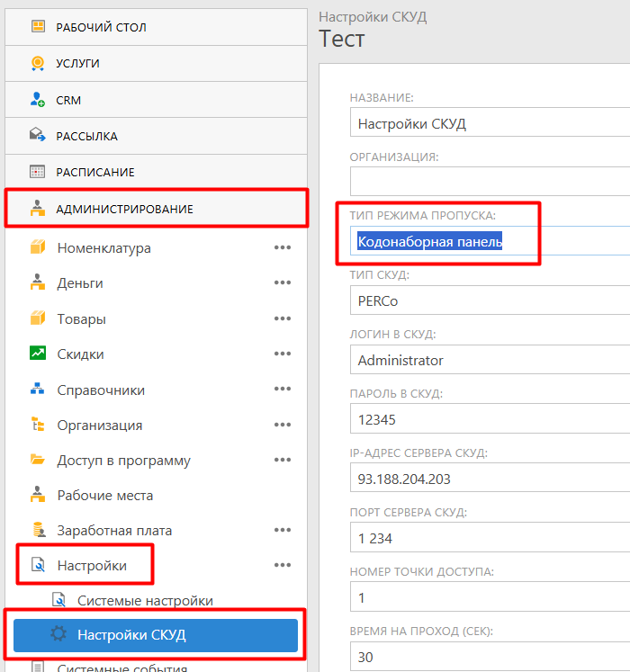
Task: Open the Рабочий стол section
Action: pyautogui.click(x=156, y=27)
